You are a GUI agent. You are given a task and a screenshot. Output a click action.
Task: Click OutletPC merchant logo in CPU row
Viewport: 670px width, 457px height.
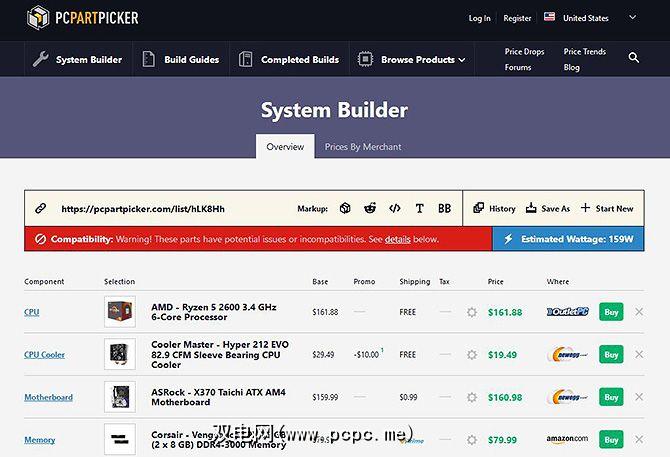pyautogui.click(x=567, y=312)
